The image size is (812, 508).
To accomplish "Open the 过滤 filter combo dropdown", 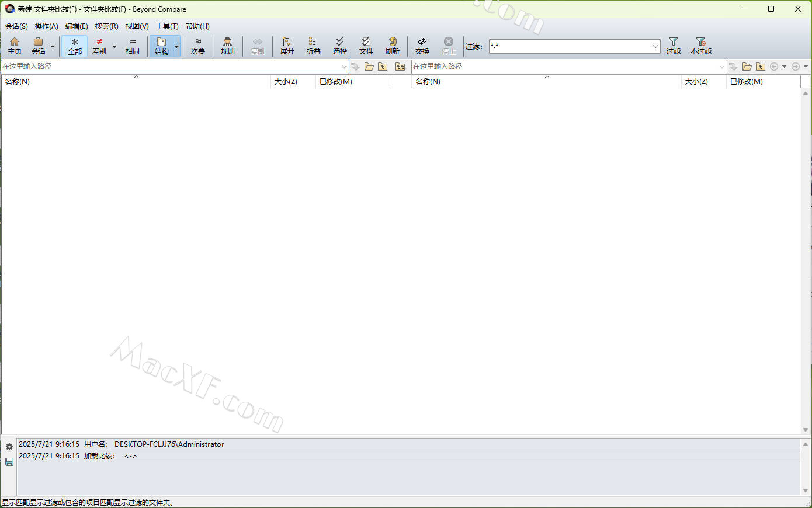I will point(655,46).
